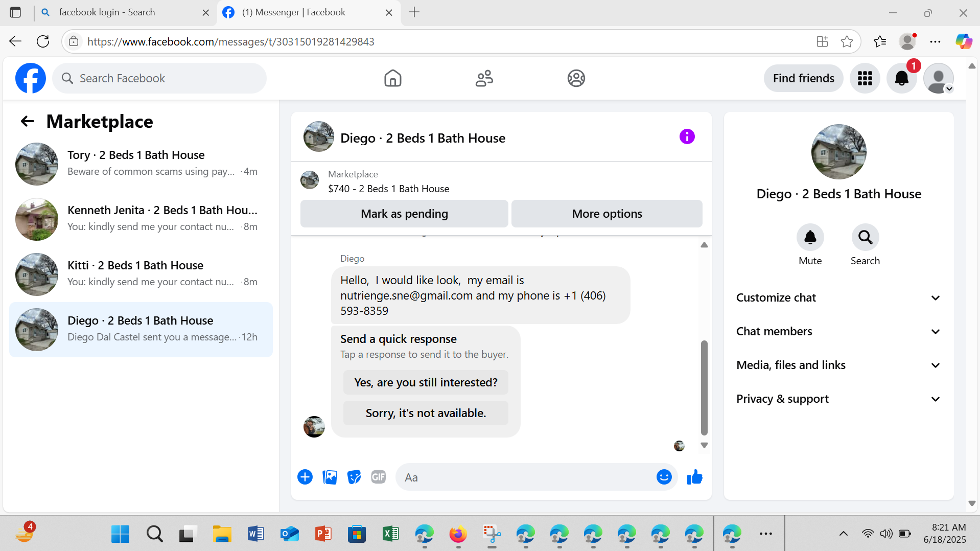Screen dimensions: 980x551
Task: Open the $740 - 2 Beds 1 Bath listing
Action: tap(388, 189)
